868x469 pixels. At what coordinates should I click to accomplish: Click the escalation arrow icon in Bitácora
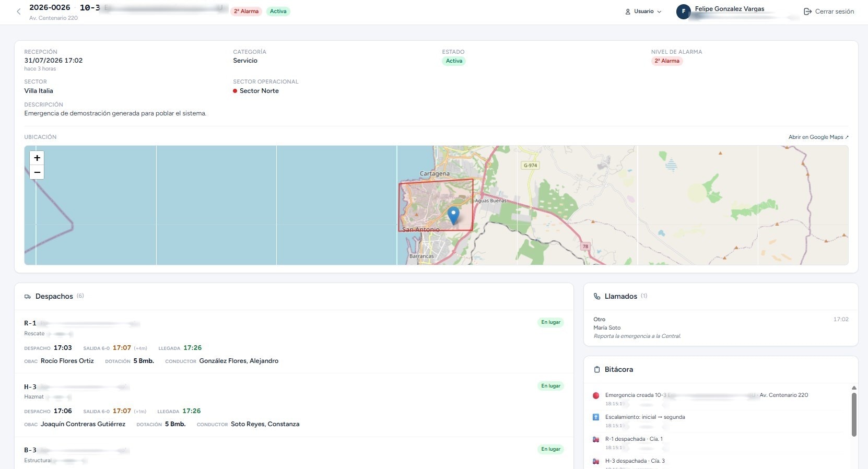[596, 417]
